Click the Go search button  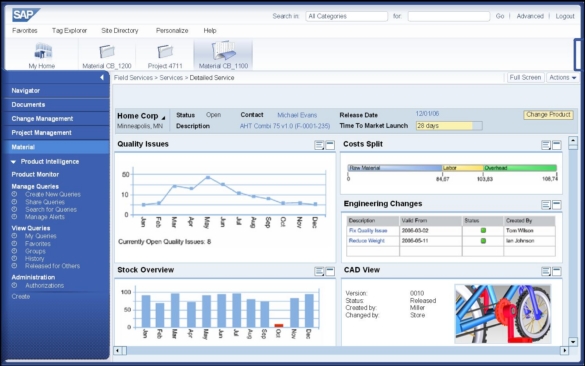[x=500, y=16]
